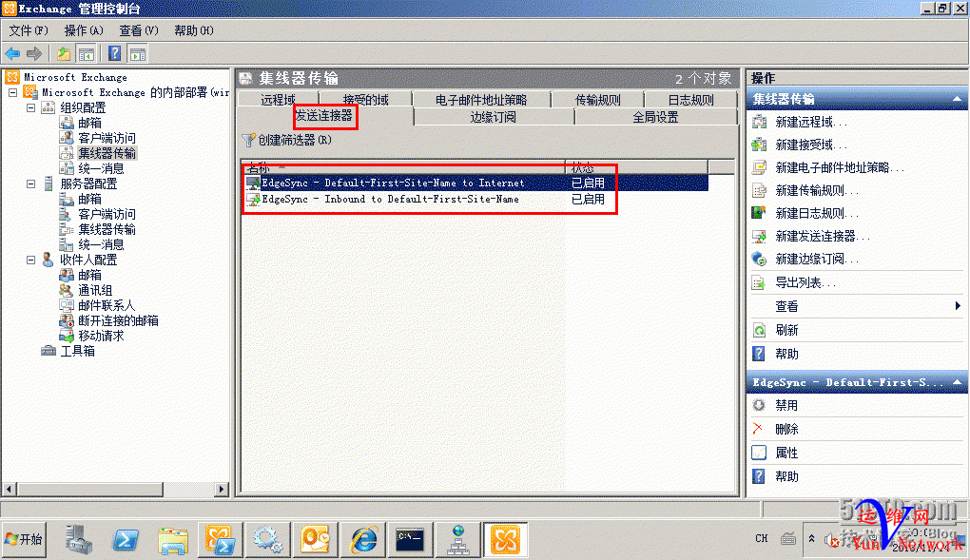Viewport: 970px width, 560px height.
Task: Open the 查看(V) menu
Action: (139, 30)
